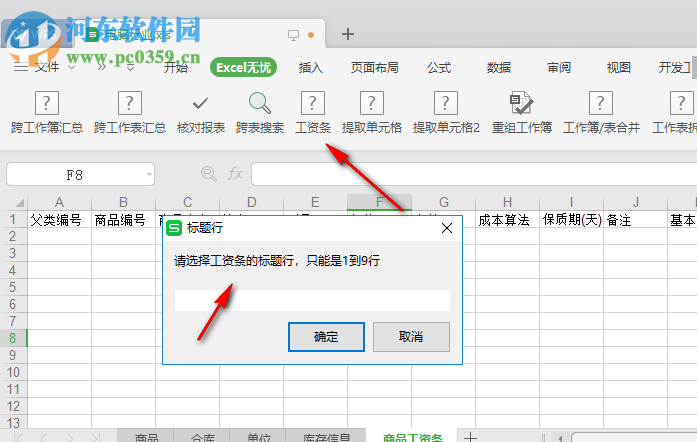Click cell containing 备注
697x442 pixels.
coord(635,220)
